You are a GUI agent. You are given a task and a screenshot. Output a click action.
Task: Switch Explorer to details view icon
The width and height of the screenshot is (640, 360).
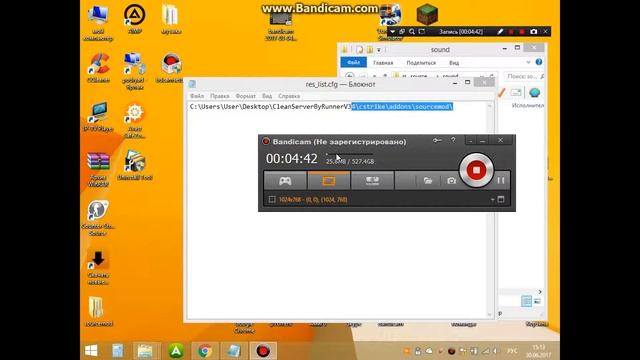coord(527,301)
